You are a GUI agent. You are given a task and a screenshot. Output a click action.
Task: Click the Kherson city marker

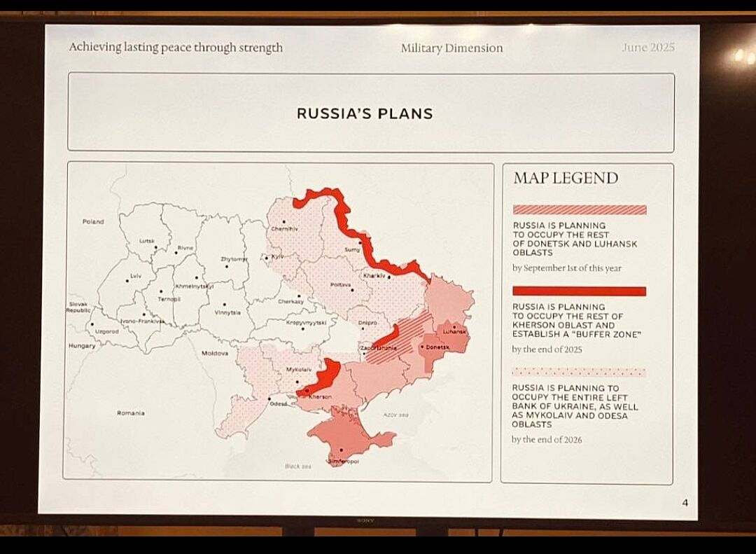click(x=307, y=390)
